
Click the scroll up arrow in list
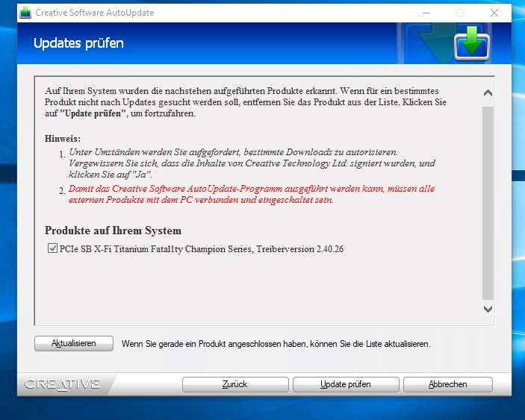488,93
